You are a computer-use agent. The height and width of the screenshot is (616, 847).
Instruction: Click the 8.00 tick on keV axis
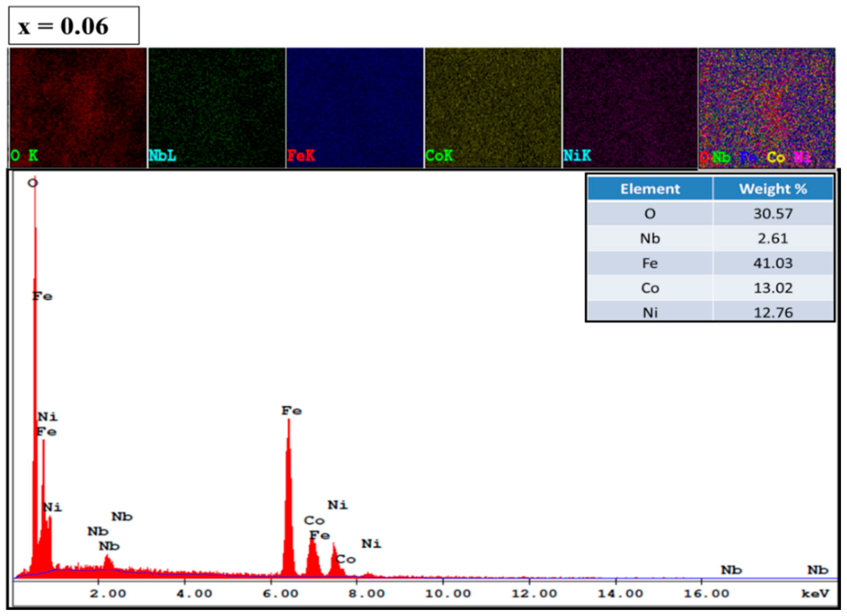coord(366,594)
